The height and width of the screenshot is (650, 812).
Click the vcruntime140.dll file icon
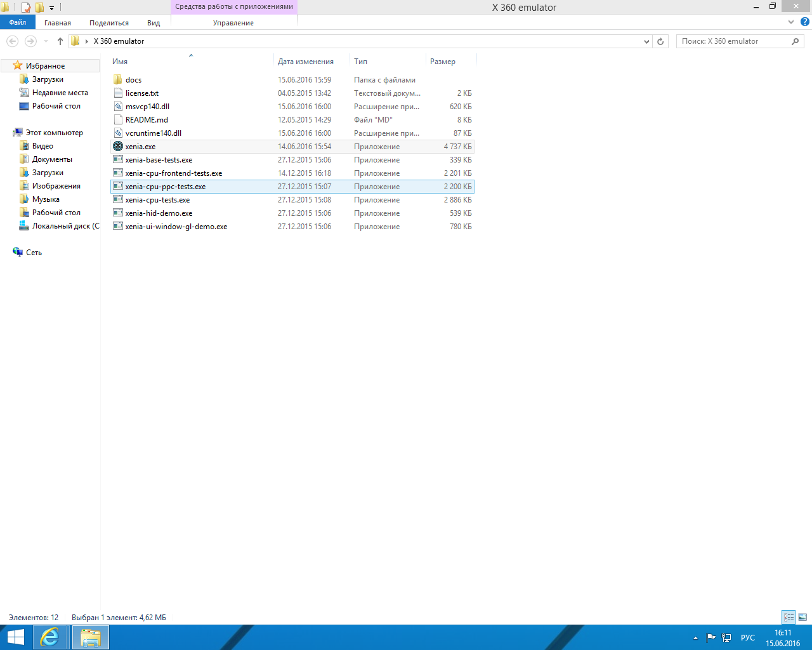point(118,133)
